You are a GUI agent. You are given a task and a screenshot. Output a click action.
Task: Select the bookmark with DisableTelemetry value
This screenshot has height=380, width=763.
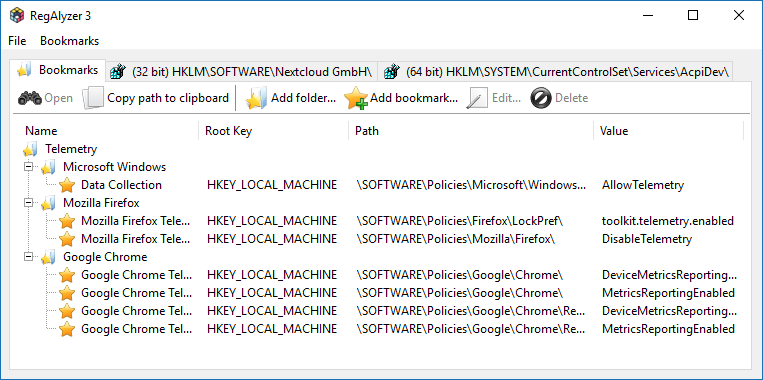[381, 239]
